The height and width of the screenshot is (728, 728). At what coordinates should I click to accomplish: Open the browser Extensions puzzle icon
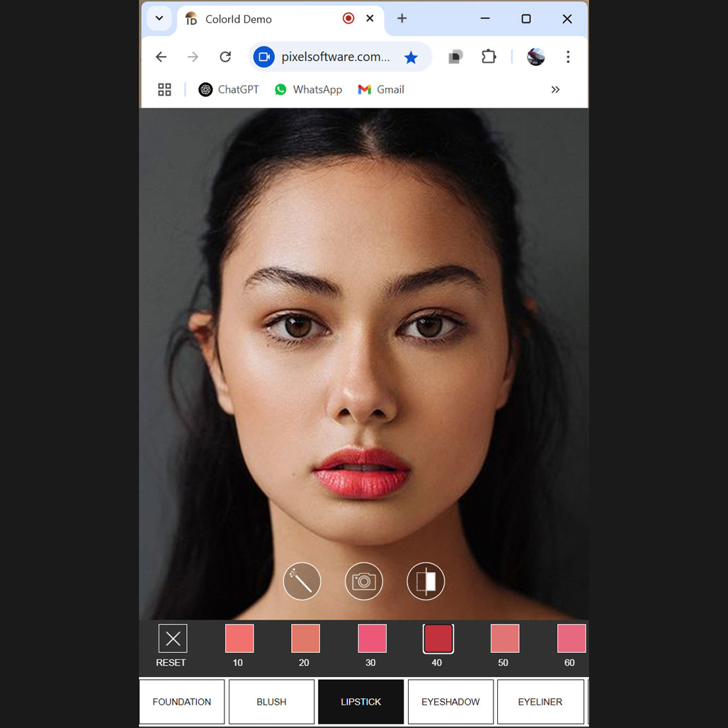coord(489,57)
